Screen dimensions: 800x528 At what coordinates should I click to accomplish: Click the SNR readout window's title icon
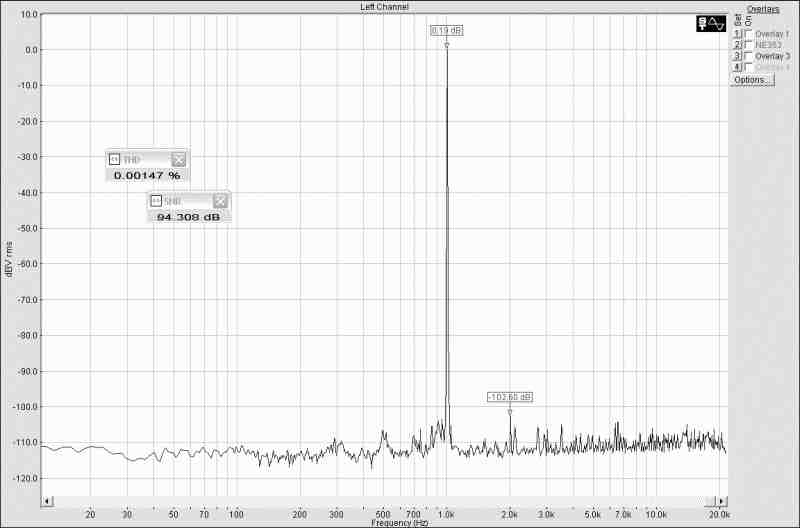pyautogui.click(x=156, y=201)
